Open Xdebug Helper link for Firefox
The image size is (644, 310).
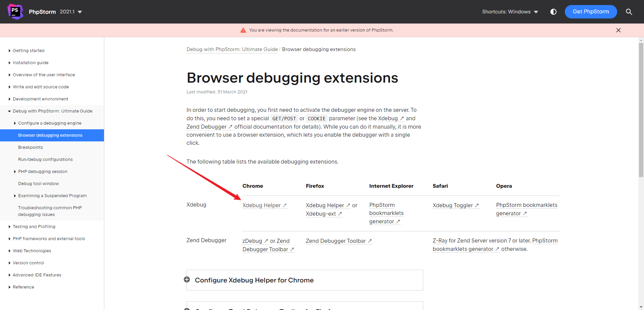pos(328,205)
